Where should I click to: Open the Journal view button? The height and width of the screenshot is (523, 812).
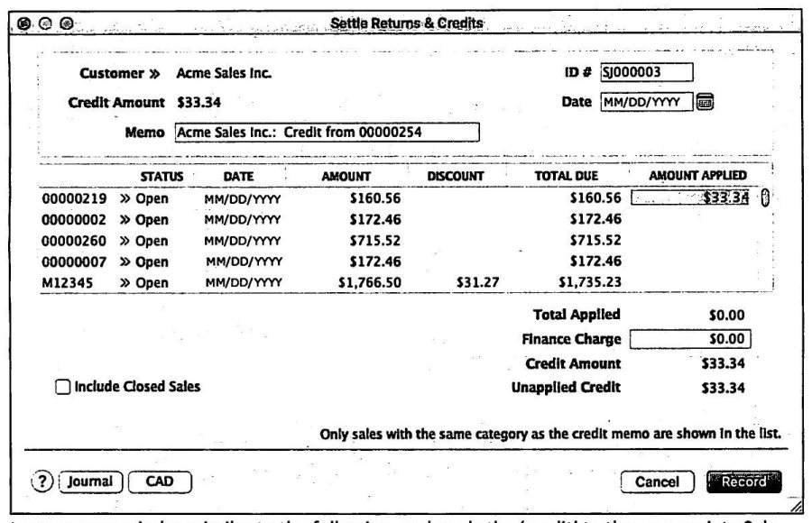point(90,482)
